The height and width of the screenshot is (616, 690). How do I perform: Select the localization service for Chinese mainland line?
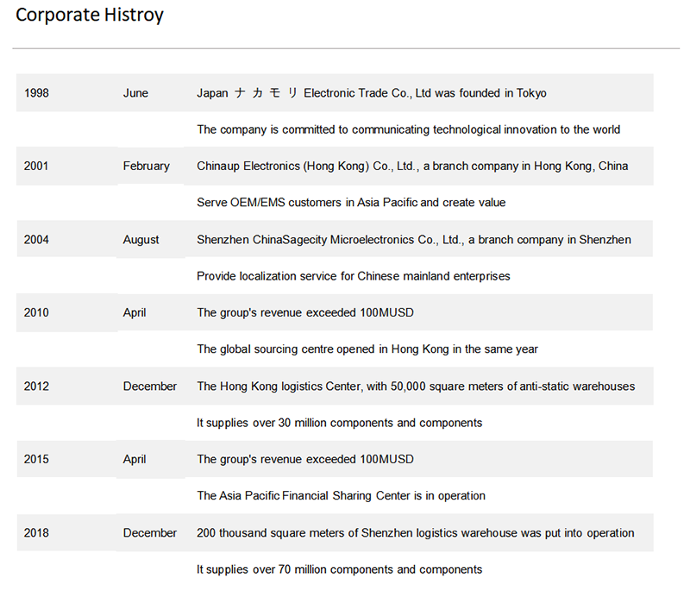pyautogui.click(x=353, y=276)
